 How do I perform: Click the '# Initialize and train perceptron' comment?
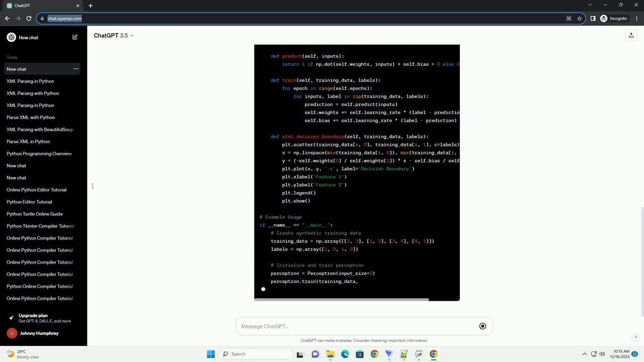coord(317,265)
